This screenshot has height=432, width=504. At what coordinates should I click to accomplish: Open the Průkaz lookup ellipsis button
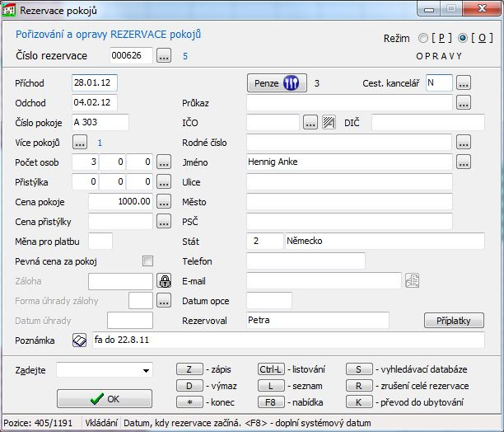click(463, 102)
